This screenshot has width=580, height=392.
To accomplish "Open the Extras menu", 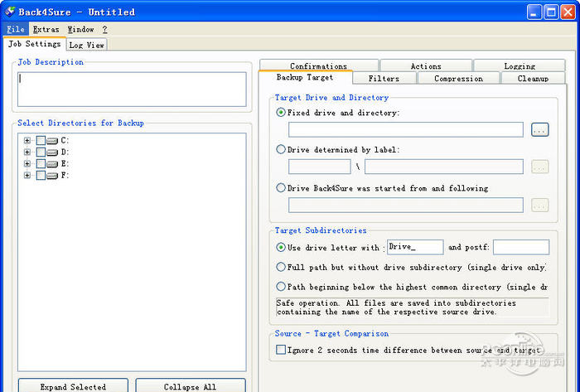I will (x=46, y=29).
